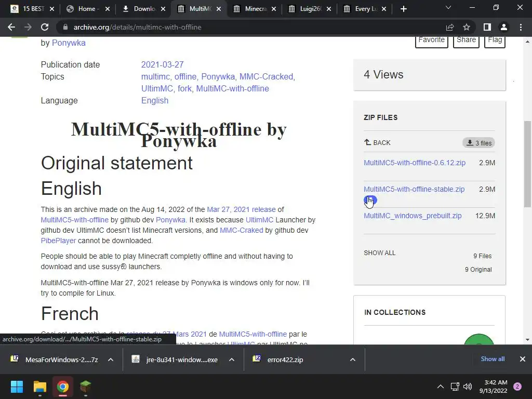Download MultiMC5-with-offline-0.6.12.zip
This screenshot has width=532, height=399.
click(x=415, y=163)
